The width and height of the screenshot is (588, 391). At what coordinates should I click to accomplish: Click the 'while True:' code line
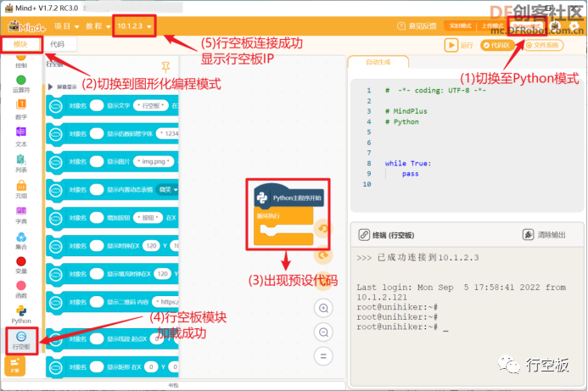pos(408,164)
